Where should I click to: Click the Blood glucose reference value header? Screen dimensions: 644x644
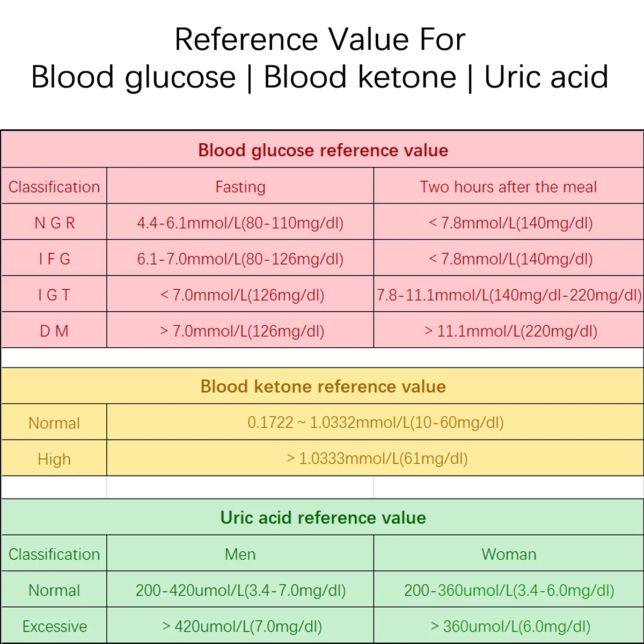tap(323, 150)
